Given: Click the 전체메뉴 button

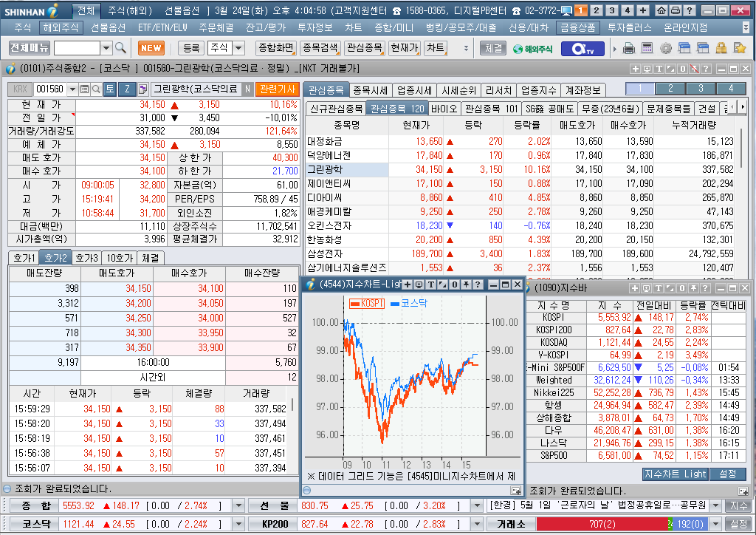Looking at the screenshot, I should [x=30, y=48].
